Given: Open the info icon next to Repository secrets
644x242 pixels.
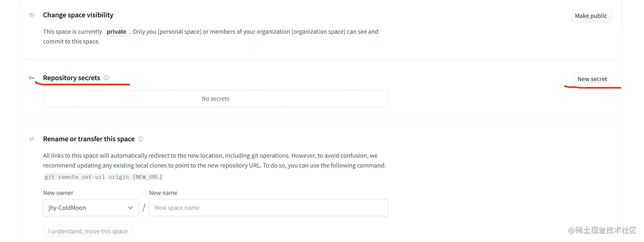Looking at the screenshot, I should (106, 78).
